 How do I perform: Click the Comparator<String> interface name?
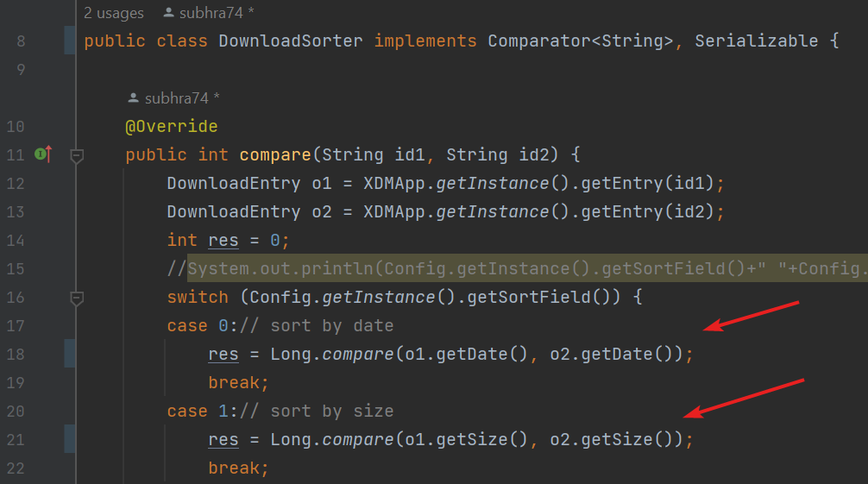[580, 41]
